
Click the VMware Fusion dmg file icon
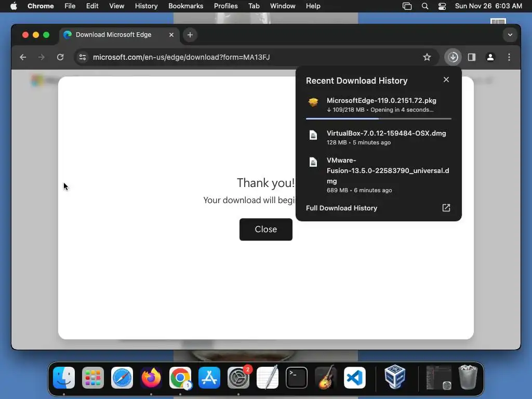313,162
